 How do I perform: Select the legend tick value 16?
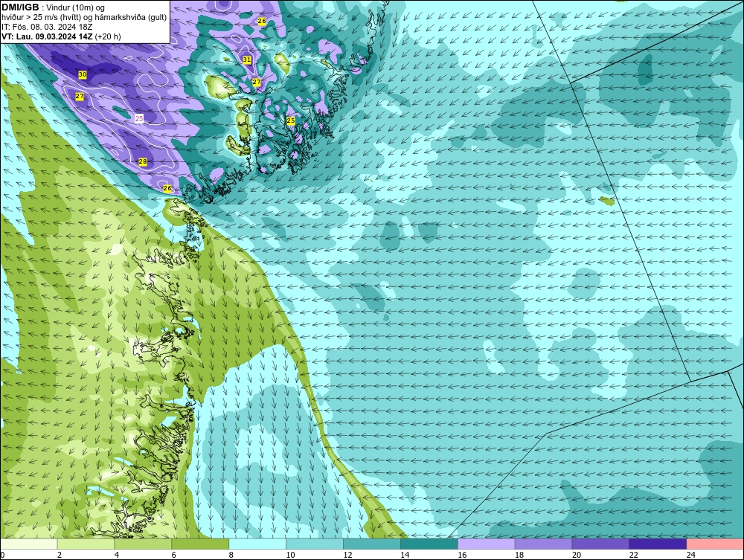click(462, 555)
